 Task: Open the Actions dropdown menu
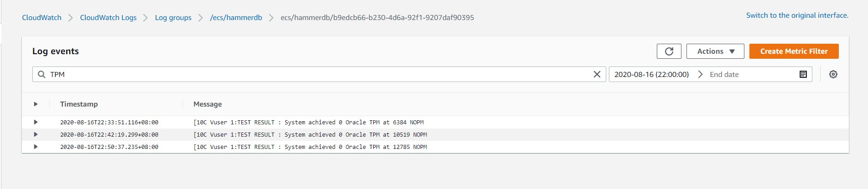click(x=715, y=51)
